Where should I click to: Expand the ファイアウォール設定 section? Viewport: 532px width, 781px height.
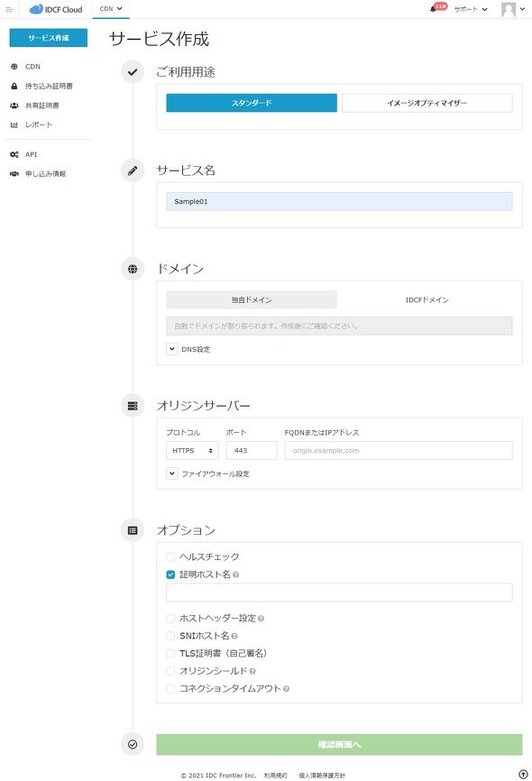172,473
